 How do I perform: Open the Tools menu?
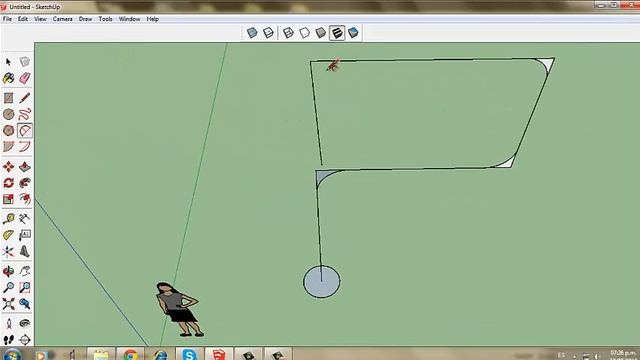pos(105,19)
